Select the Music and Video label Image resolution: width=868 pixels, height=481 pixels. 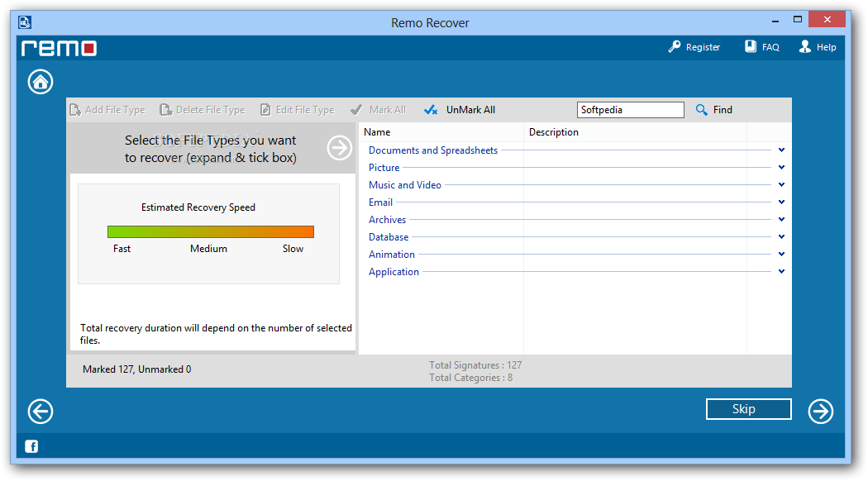(405, 185)
